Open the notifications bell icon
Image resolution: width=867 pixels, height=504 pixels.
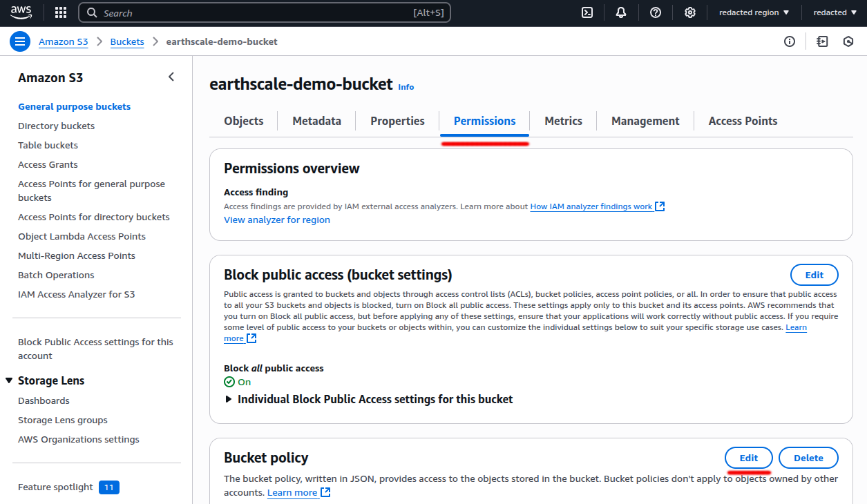click(x=621, y=12)
